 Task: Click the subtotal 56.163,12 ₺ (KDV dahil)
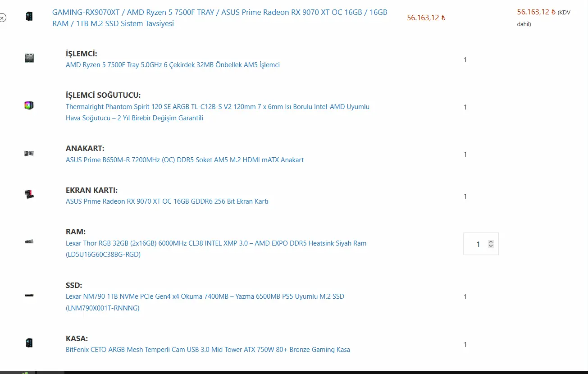coord(543,18)
